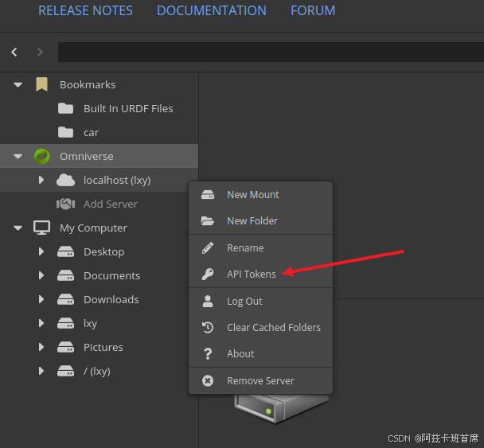Open the DOCUMENTATION link
The width and height of the screenshot is (484, 448).
[x=212, y=11]
